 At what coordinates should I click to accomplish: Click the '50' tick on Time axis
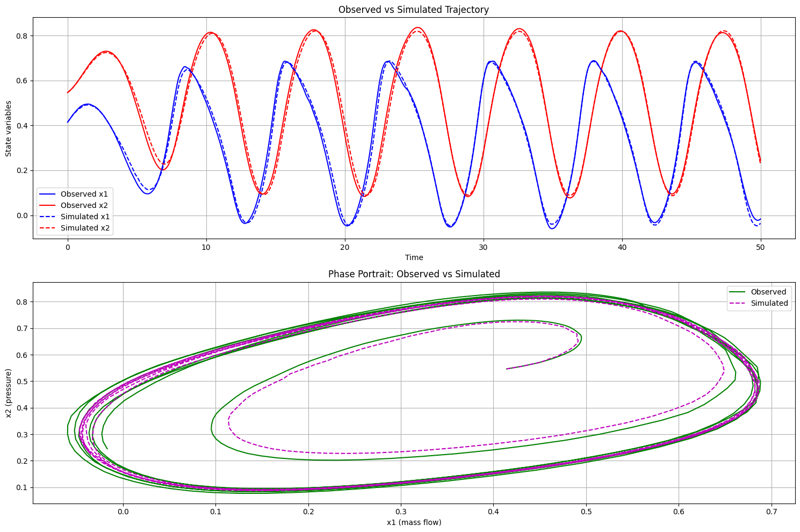[760, 247]
